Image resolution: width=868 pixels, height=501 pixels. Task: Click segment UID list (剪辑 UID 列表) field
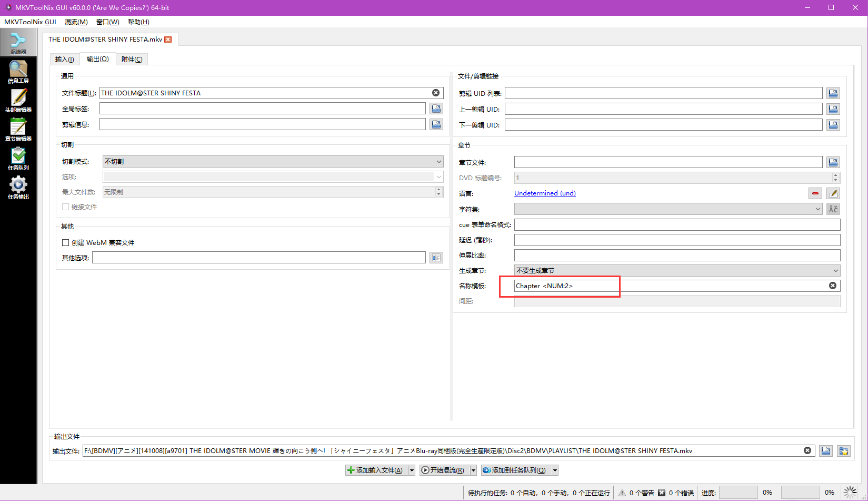664,93
